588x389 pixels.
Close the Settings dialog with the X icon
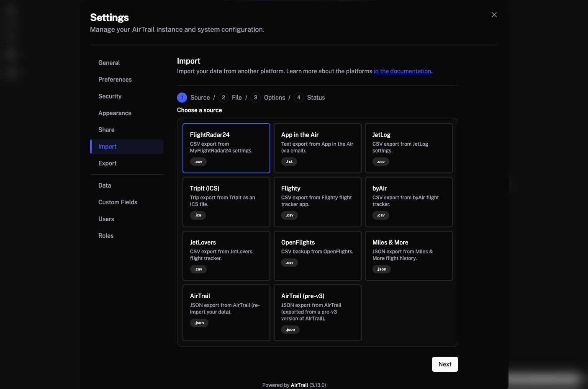[x=494, y=15]
